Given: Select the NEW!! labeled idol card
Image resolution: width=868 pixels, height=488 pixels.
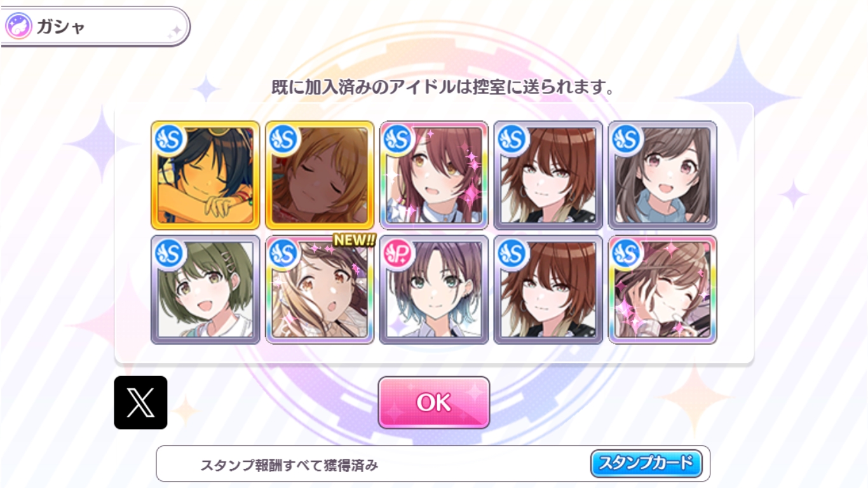Looking at the screenshot, I should pos(320,290).
